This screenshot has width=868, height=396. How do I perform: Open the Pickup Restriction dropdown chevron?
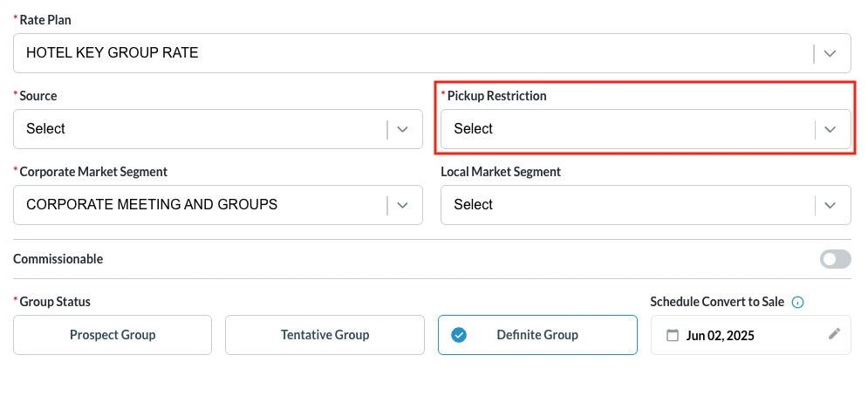coord(830,129)
